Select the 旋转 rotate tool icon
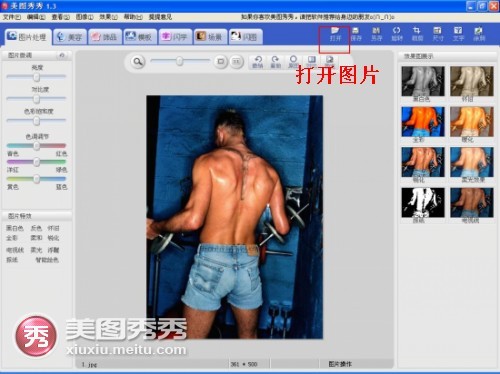Viewport: 500px width, 374px height. (397, 34)
